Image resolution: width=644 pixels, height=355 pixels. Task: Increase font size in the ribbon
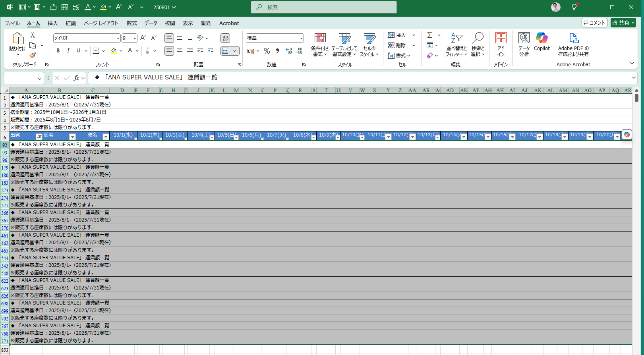(143, 38)
